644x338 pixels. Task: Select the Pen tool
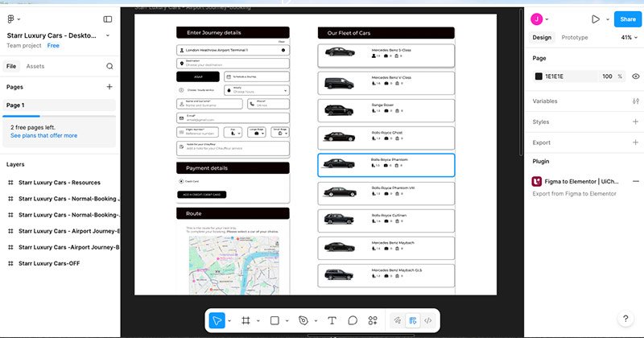(x=303, y=320)
